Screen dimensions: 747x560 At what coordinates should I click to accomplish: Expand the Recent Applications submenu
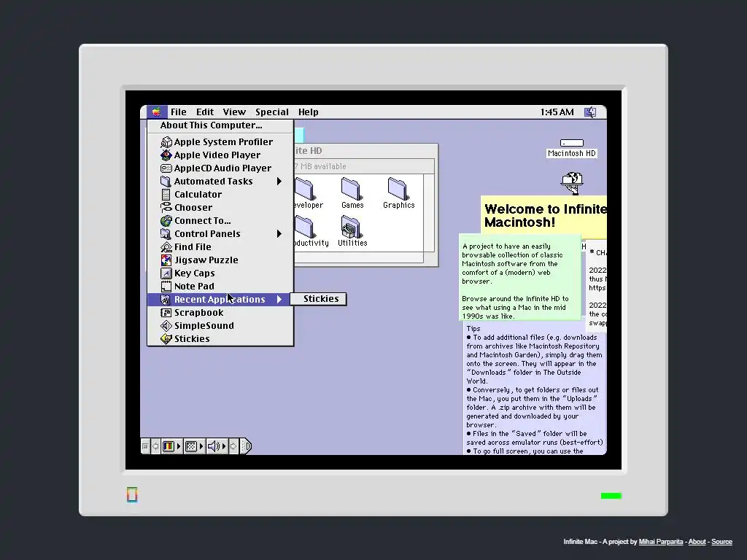tap(220, 299)
